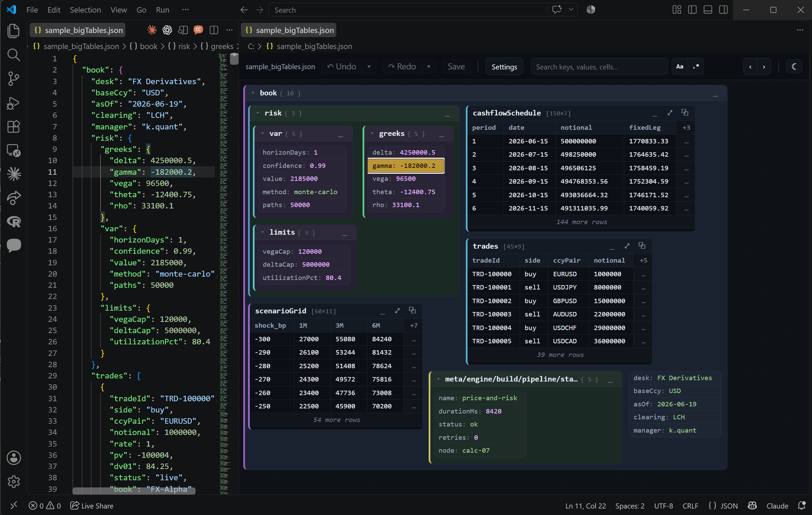Click the Settings button

pos(504,67)
